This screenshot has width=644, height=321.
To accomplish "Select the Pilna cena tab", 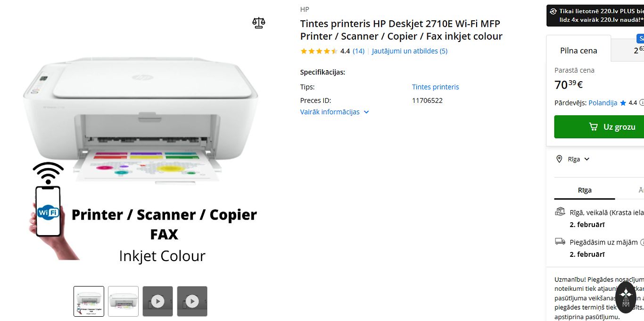I will 578,51.
